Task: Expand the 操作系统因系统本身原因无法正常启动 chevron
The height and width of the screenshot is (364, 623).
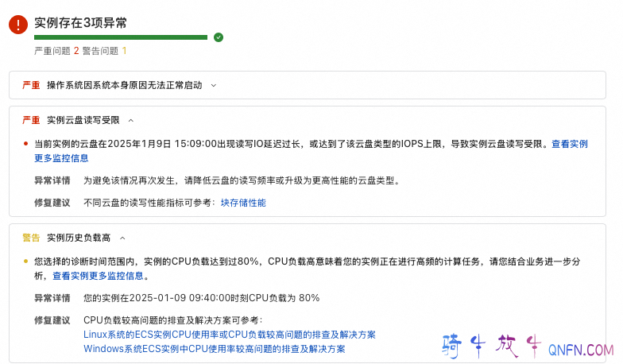Action: click(214, 85)
